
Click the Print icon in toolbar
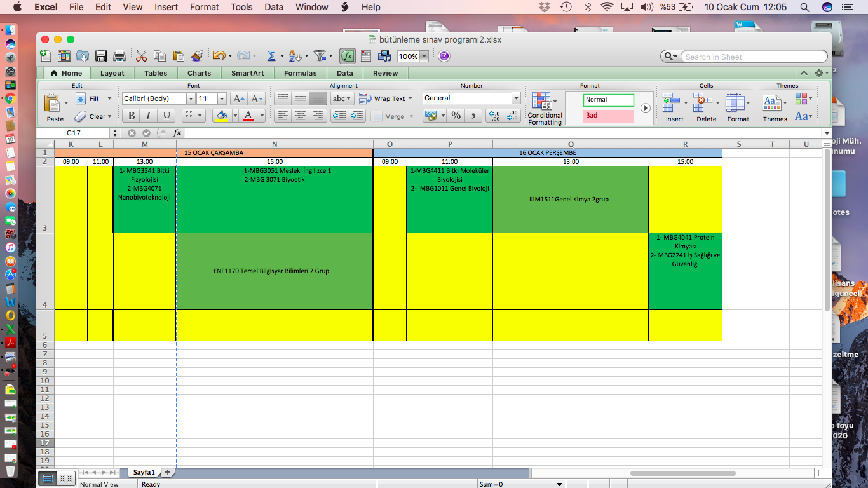(119, 56)
